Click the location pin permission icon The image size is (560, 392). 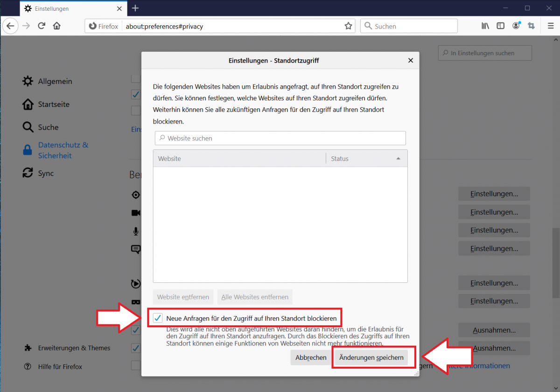point(135,195)
